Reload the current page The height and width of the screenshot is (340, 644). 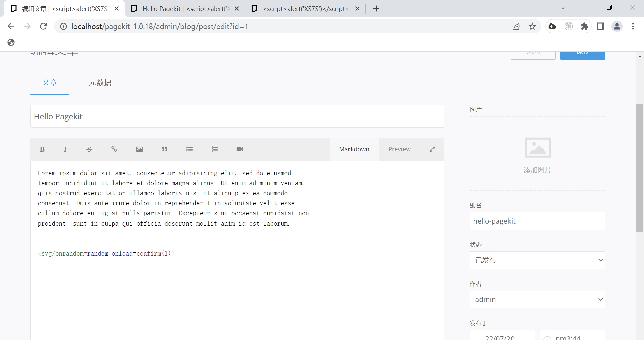43,26
